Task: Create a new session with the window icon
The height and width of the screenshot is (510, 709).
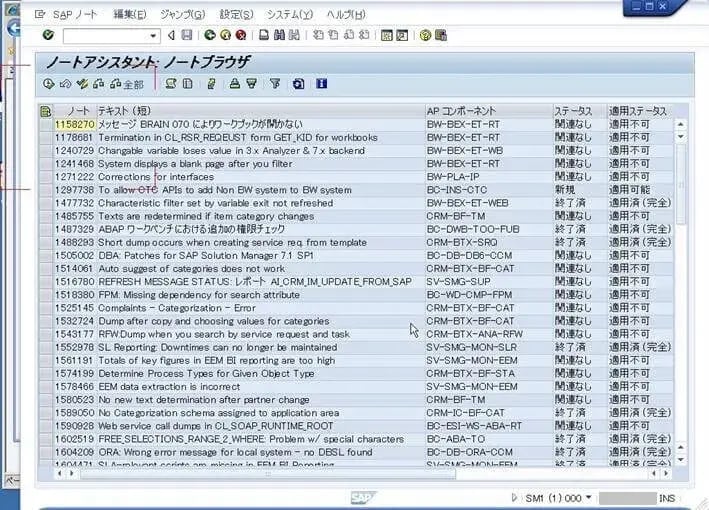Action: pyautogui.click(x=387, y=35)
